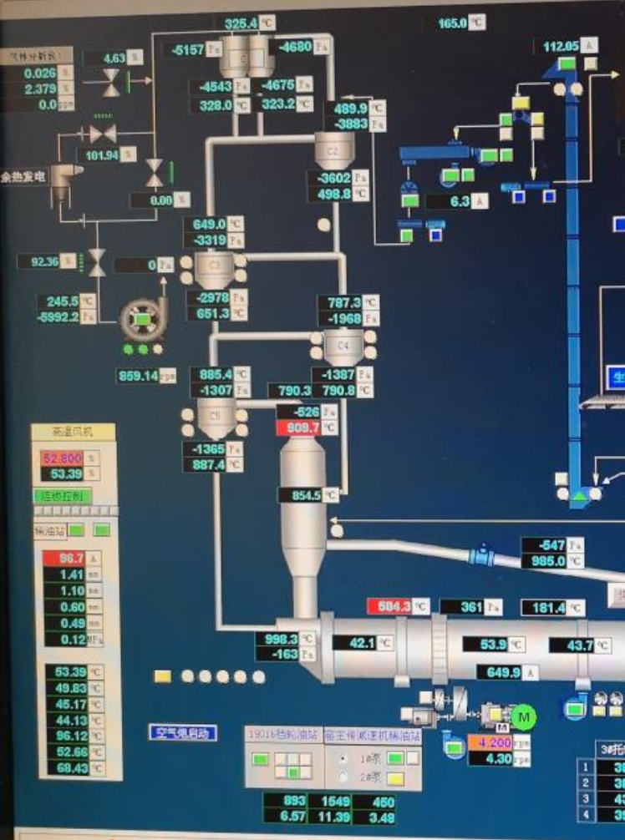The image size is (625, 840).
Task: Edit the 4.200 rpm kiln speed setpoint
Action: click(489, 741)
